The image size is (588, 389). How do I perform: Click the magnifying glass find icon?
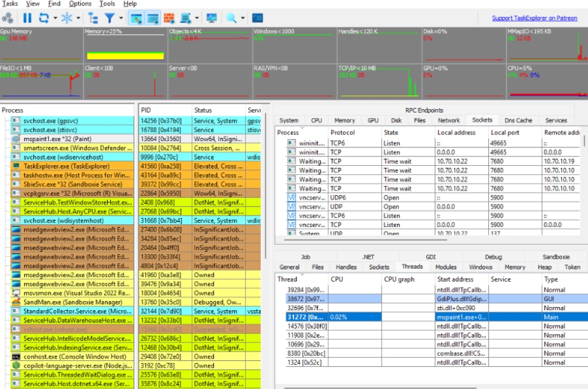pyautogui.click(x=232, y=18)
